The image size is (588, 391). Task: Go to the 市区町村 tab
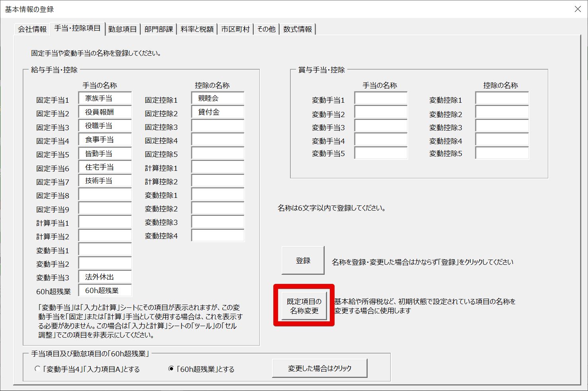(x=235, y=29)
